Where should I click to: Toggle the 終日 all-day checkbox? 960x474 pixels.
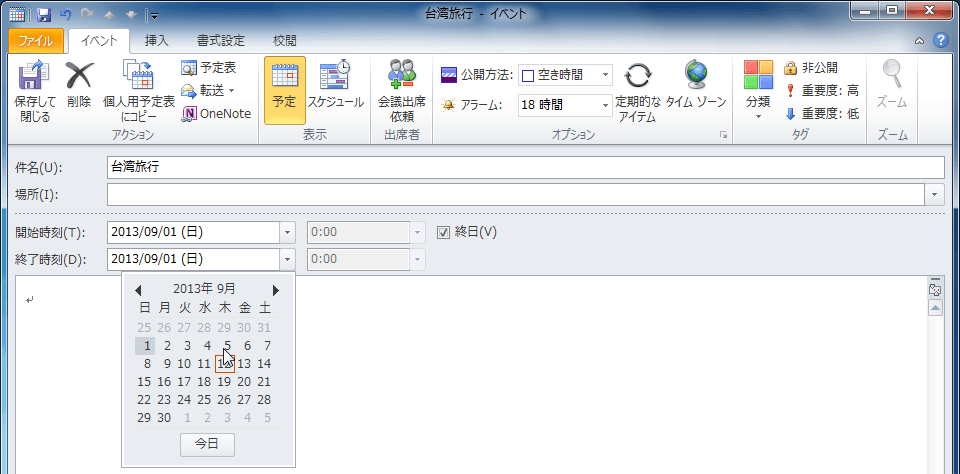point(443,233)
